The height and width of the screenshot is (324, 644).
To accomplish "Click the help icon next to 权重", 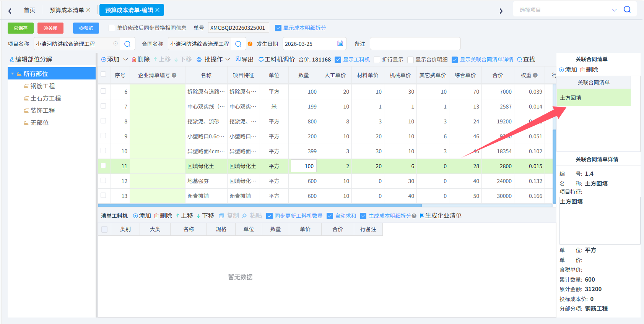I will point(535,75).
